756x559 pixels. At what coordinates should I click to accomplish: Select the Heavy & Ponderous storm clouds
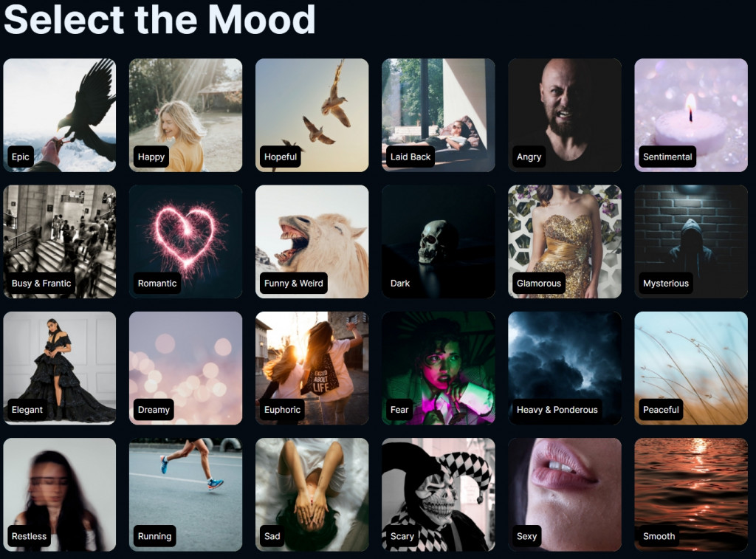click(565, 368)
